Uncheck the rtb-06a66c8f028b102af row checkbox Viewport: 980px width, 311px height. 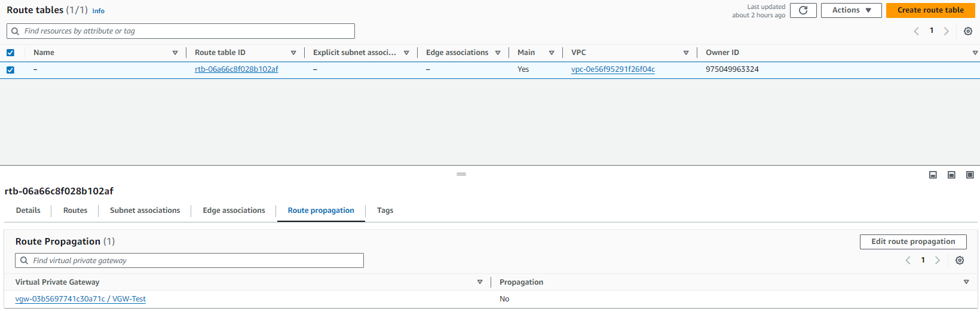10,70
